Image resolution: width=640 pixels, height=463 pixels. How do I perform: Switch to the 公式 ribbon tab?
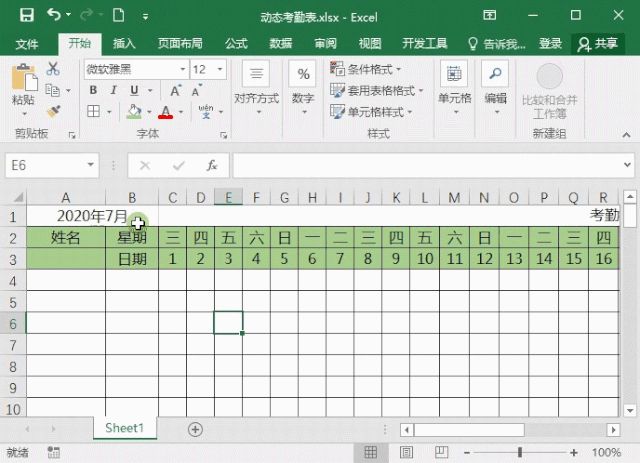[x=236, y=44]
